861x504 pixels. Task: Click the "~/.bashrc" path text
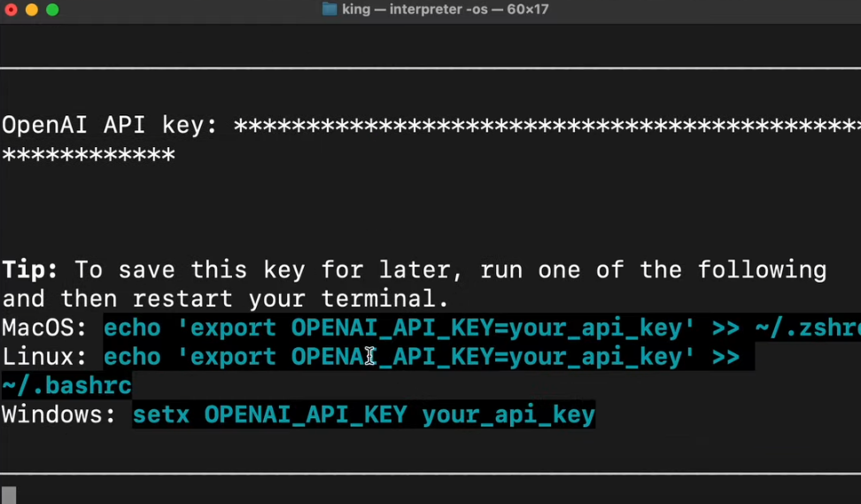(67, 386)
